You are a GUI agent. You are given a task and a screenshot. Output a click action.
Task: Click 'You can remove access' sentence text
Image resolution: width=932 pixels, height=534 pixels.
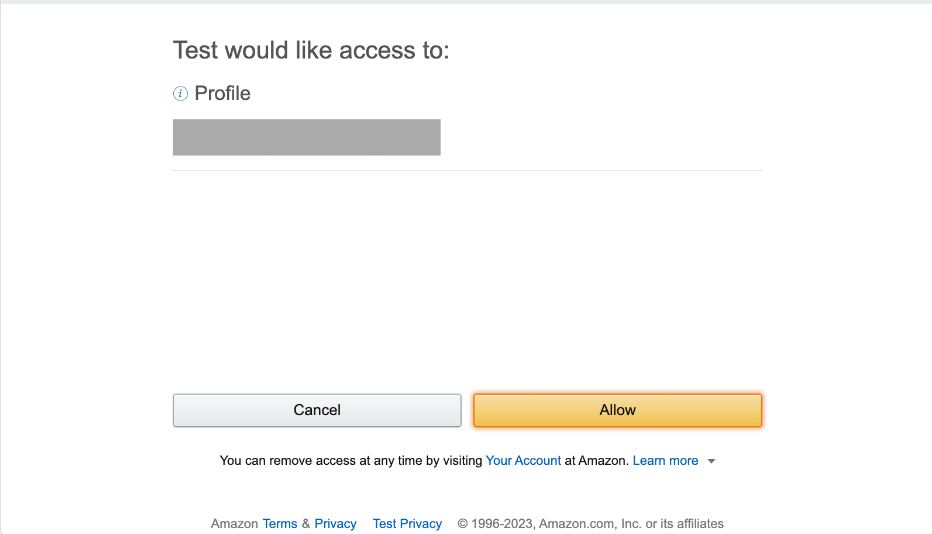coord(351,461)
